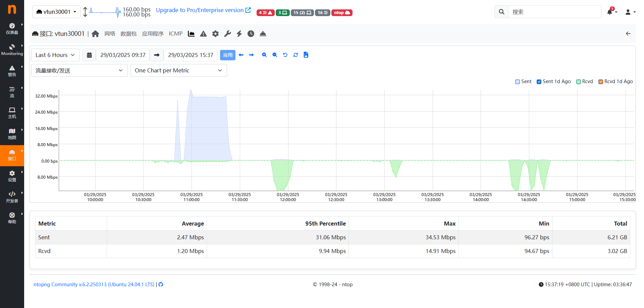The height and width of the screenshot is (308, 644).
Task: Toggle the Sent series checkbox
Action: pos(518,82)
